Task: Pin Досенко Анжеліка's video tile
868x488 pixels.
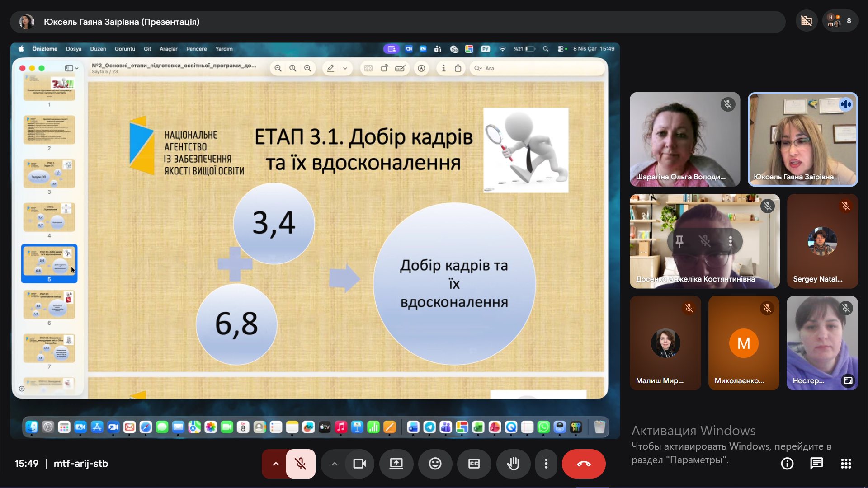Action: pos(679,241)
